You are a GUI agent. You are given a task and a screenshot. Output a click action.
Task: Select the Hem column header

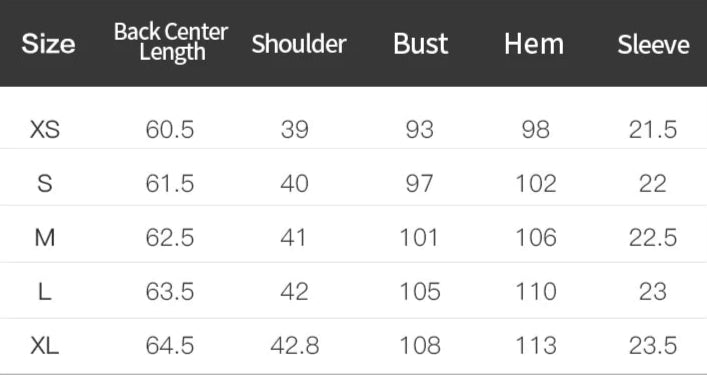[x=534, y=44]
